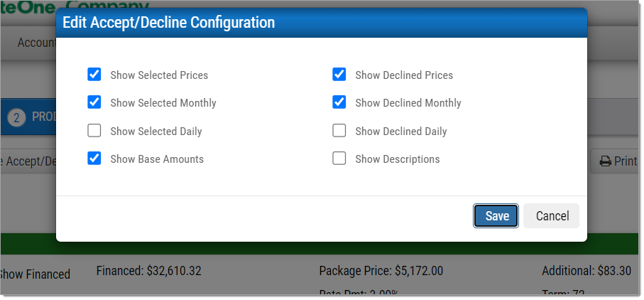Select the step 2 circle icon
644x300 pixels.
pyautogui.click(x=16, y=118)
